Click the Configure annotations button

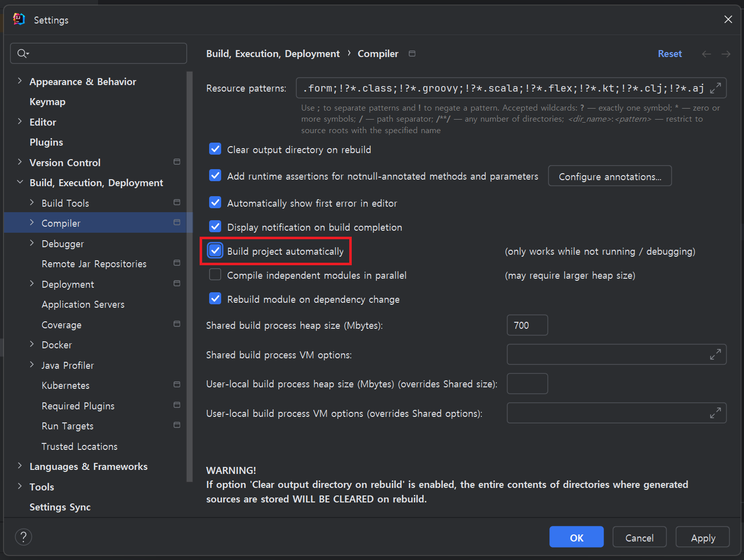(x=609, y=176)
